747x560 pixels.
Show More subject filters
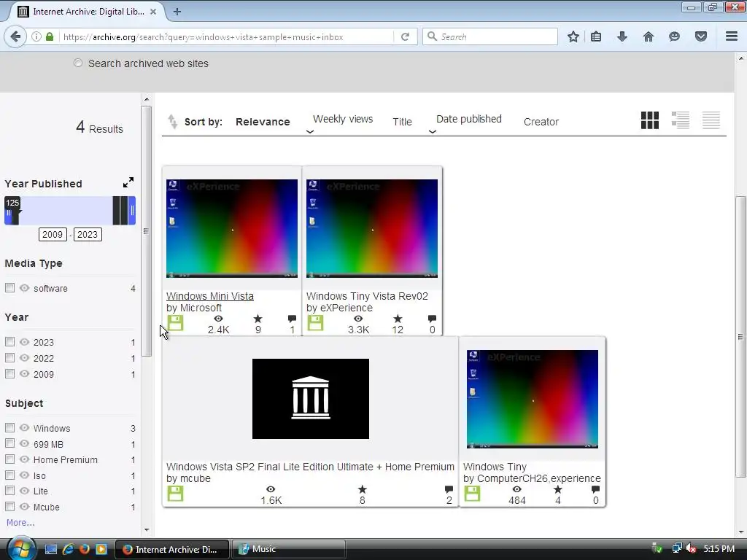pos(20,522)
